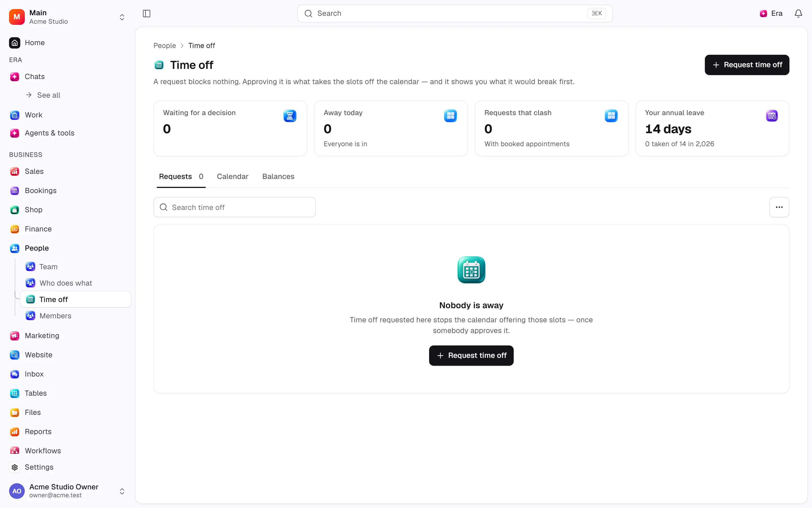
Task: Open the Finance module
Action: coord(38,229)
